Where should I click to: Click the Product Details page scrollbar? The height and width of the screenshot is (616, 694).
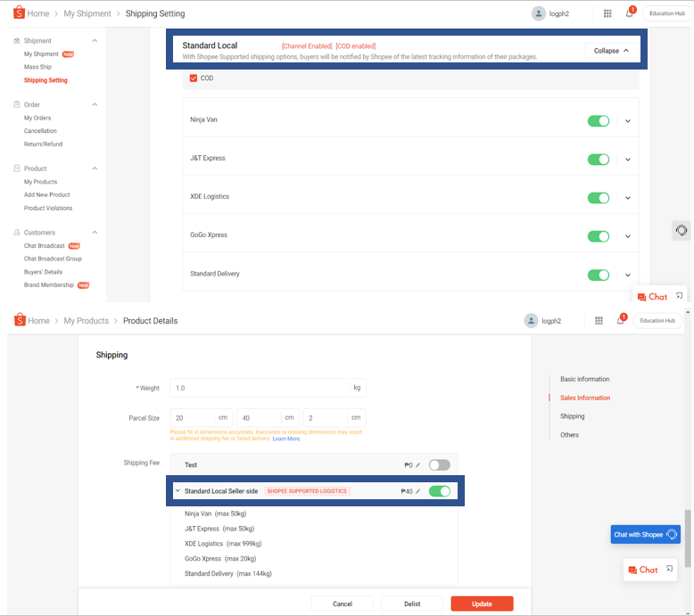(688, 538)
